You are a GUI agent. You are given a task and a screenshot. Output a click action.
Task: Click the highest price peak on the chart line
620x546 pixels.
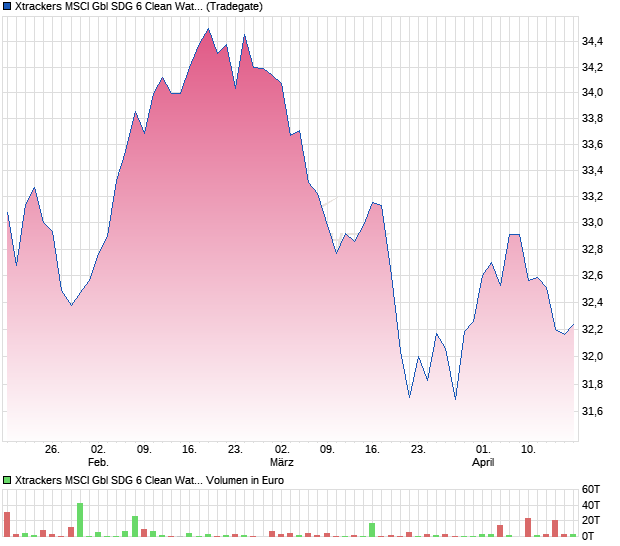pyautogui.click(x=208, y=29)
